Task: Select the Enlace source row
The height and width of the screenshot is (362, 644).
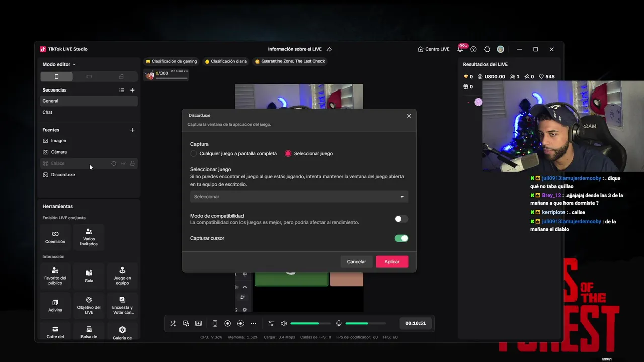Action: point(89,163)
